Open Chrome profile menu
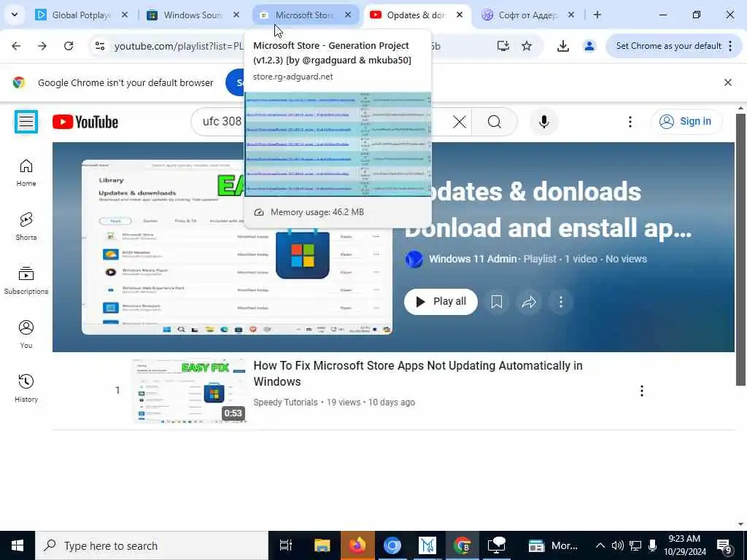The height and width of the screenshot is (560, 747). click(x=589, y=46)
